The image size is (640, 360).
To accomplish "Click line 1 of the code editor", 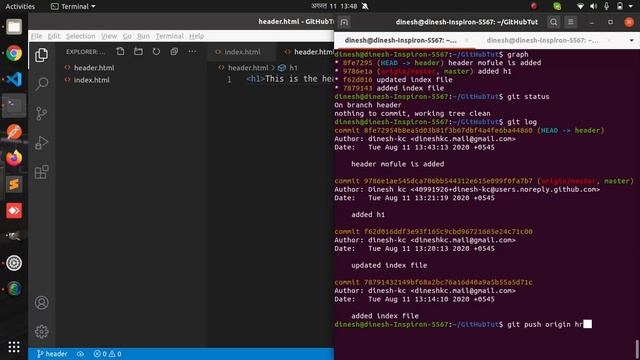I will tap(291, 79).
